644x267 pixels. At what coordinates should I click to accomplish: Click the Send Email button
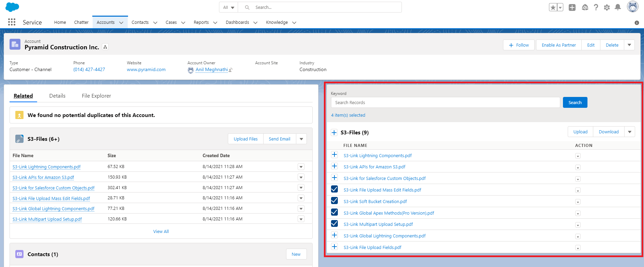pyautogui.click(x=280, y=139)
